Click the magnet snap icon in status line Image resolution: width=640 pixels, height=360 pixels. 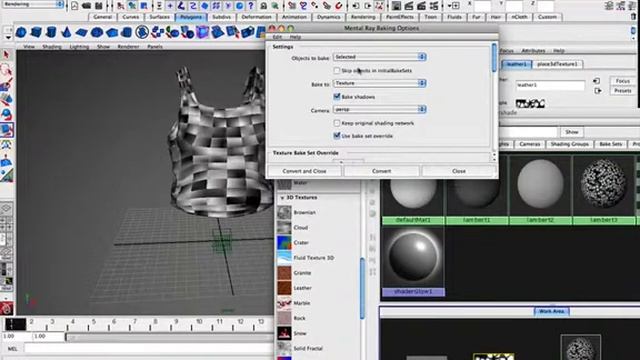338,6
